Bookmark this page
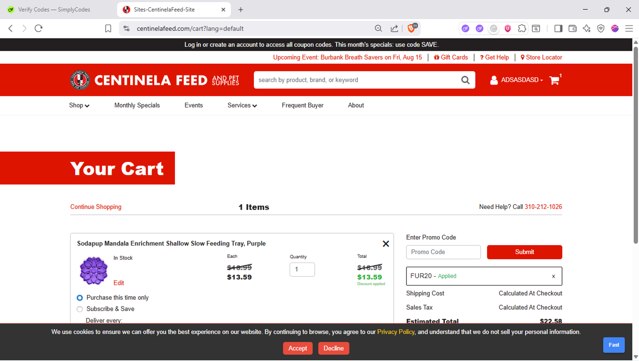 [x=108, y=29]
